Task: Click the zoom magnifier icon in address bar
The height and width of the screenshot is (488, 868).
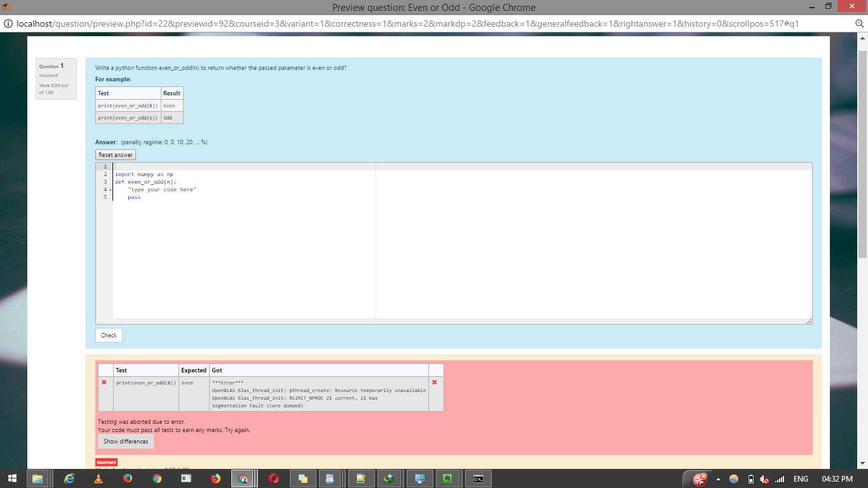Action: pyautogui.click(x=859, y=24)
